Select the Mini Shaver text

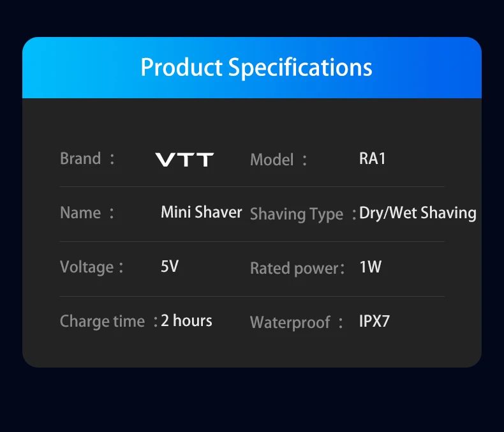tap(201, 212)
